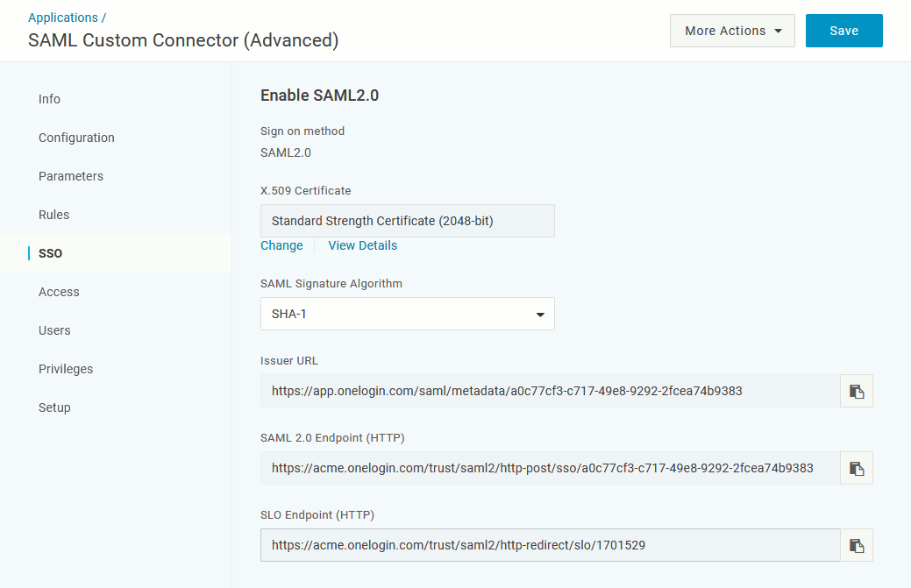This screenshot has height=588, width=911.
Task: View the Users section
Action: pos(54,330)
